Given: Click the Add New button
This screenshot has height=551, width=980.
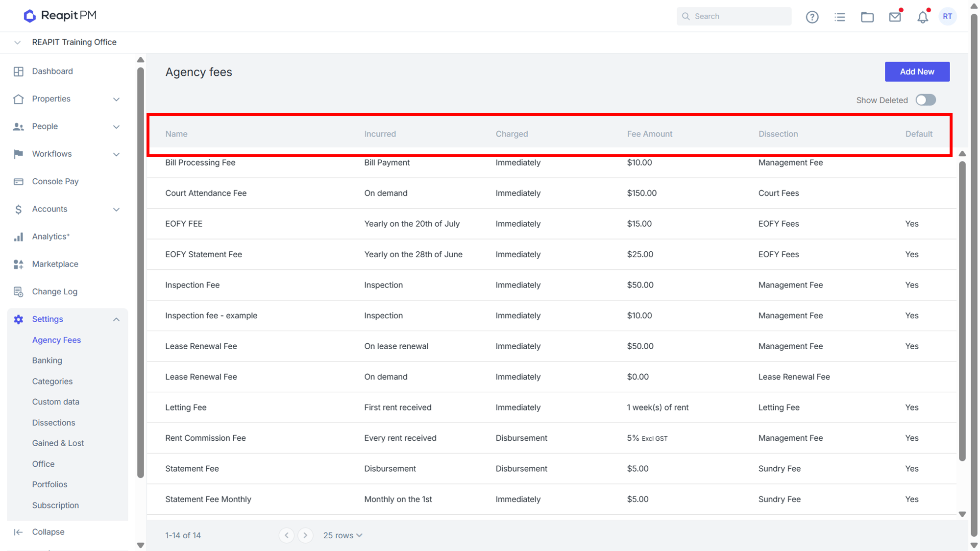Looking at the screenshot, I should coord(917,72).
